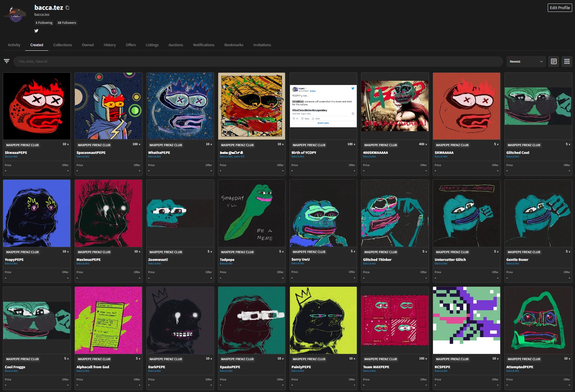Screen dimensions: 575x392
Task: Open the Listings tab
Action: click(152, 45)
